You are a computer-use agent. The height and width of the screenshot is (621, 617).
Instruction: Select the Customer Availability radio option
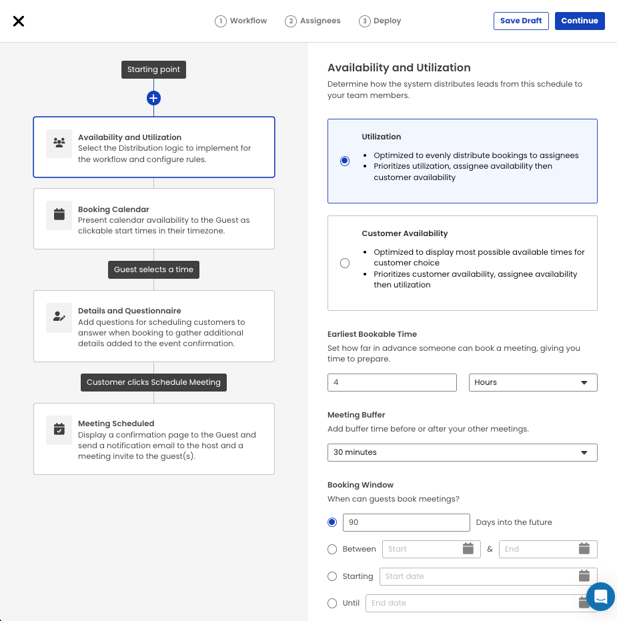coord(345,263)
